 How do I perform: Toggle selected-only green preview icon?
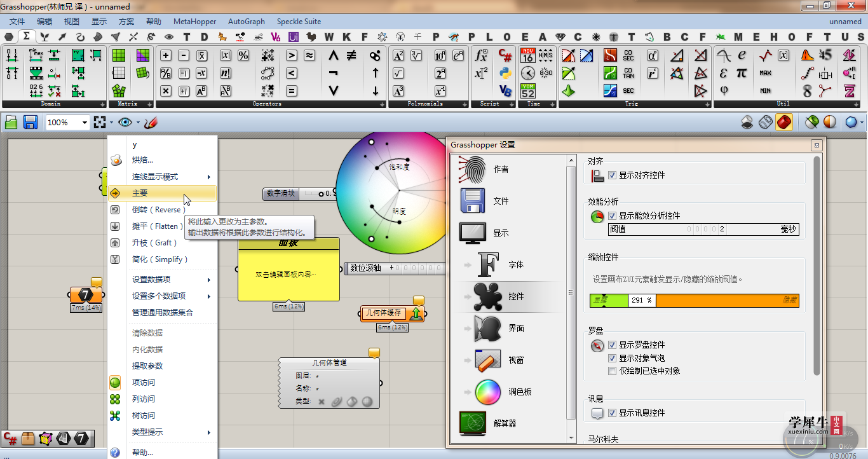click(x=811, y=122)
